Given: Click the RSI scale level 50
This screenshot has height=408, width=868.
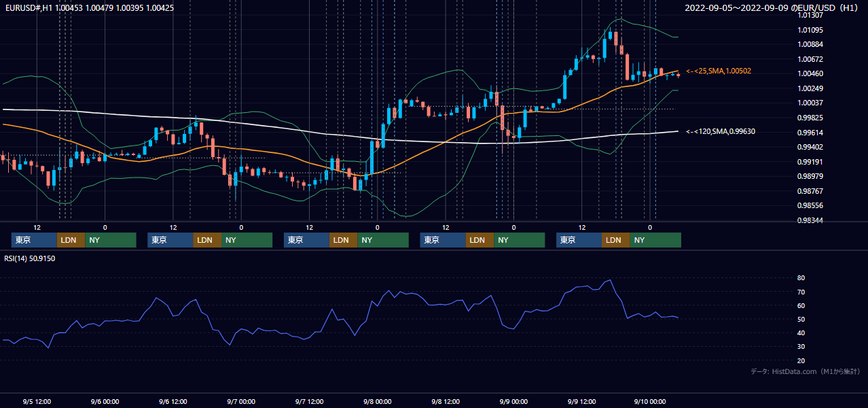Looking at the screenshot, I should 801,319.
